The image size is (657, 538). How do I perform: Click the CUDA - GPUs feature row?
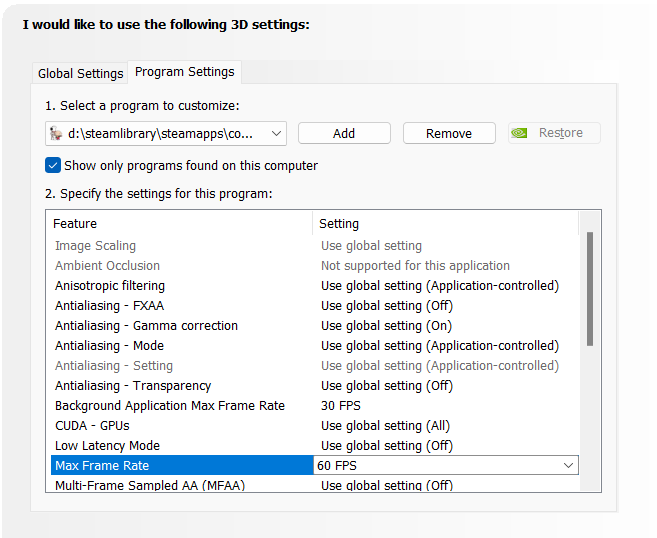pyautogui.click(x=92, y=425)
